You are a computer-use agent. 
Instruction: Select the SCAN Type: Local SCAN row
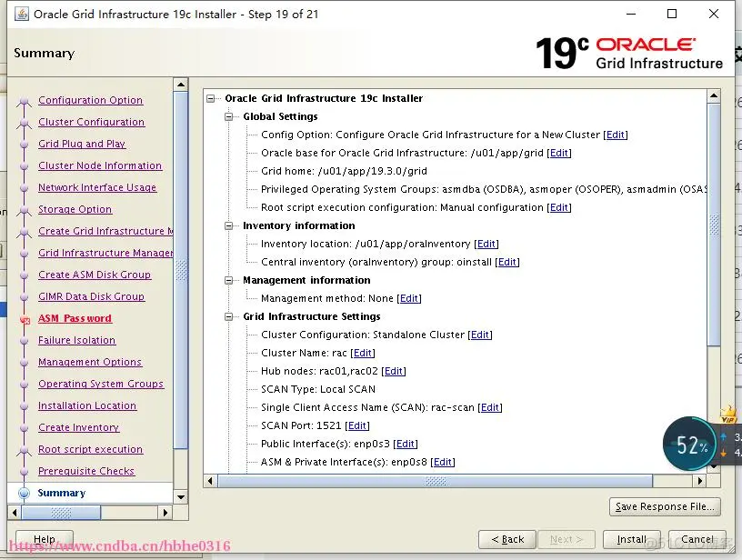[318, 389]
